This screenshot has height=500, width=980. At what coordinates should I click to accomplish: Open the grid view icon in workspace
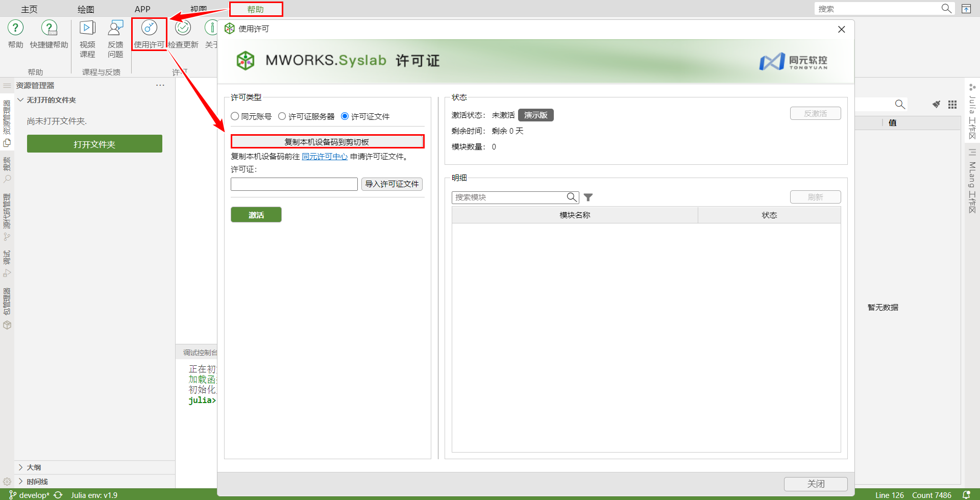952,105
